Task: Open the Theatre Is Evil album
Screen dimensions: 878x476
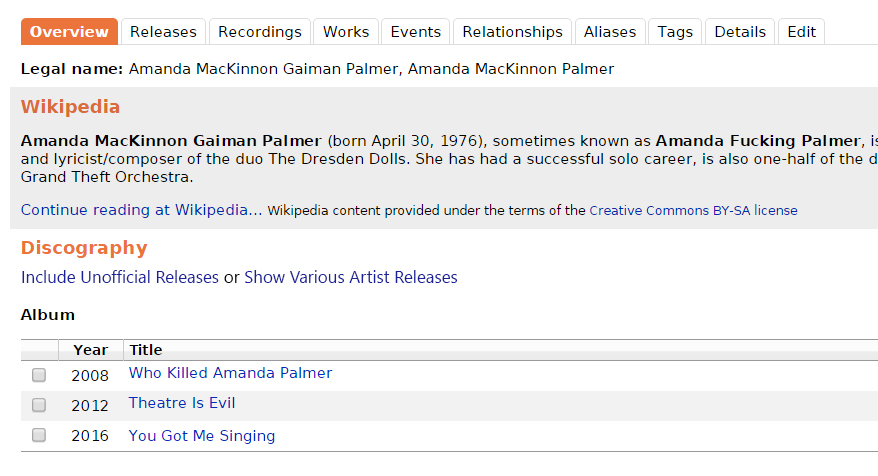Action: [182, 403]
